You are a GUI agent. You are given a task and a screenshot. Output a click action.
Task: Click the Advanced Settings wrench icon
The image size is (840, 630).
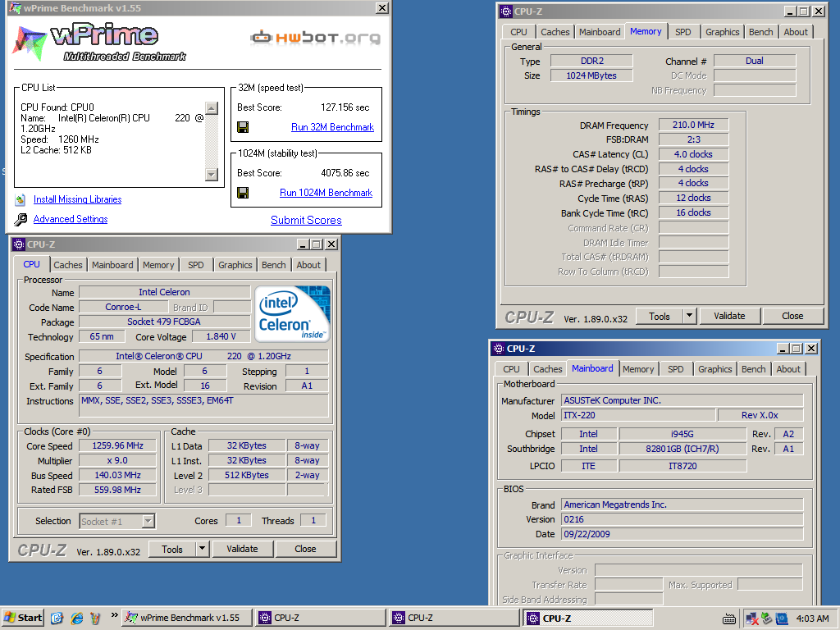(x=21, y=219)
